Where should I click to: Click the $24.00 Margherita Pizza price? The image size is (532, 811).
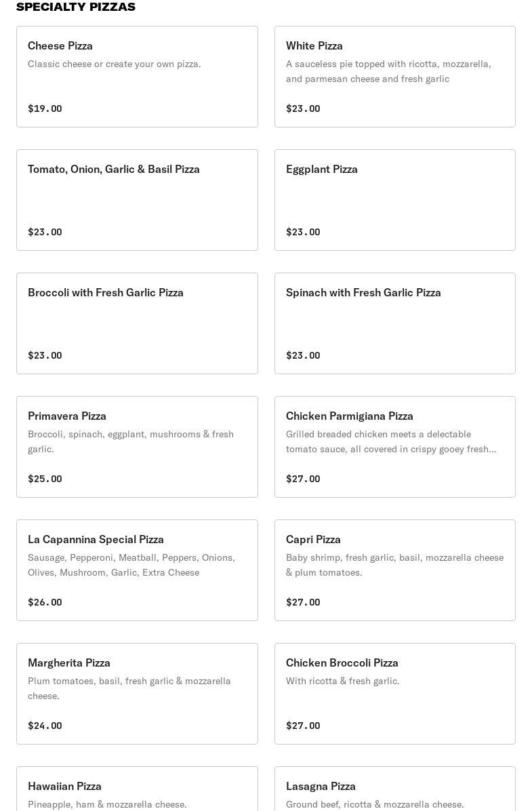[45, 726]
